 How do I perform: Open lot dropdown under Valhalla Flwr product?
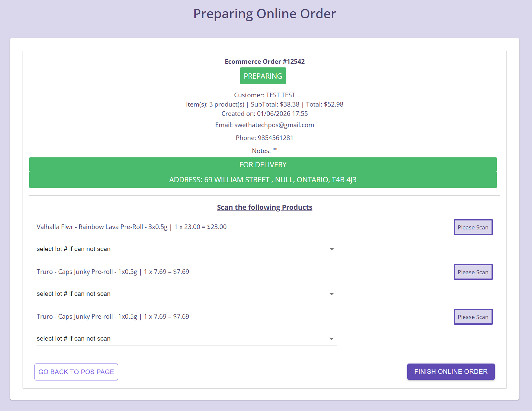pos(186,249)
